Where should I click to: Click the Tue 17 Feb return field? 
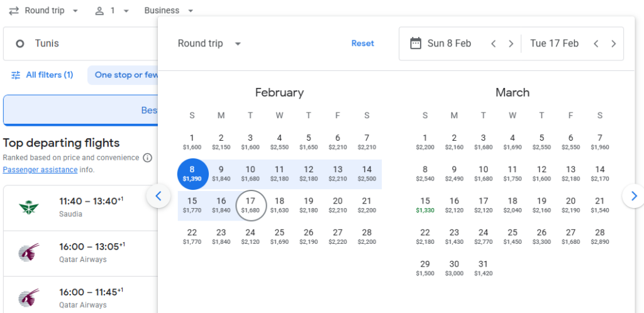click(x=554, y=43)
